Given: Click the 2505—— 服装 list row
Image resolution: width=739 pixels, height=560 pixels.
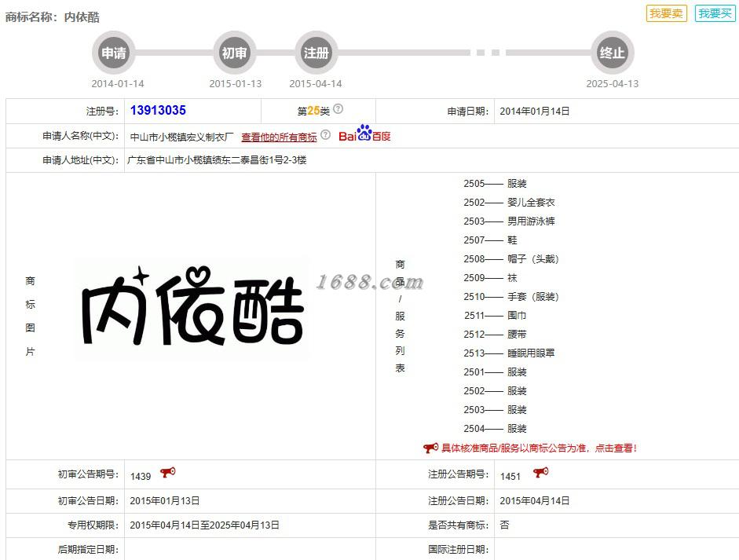Looking at the screenshot, I should tap(495, 183).
